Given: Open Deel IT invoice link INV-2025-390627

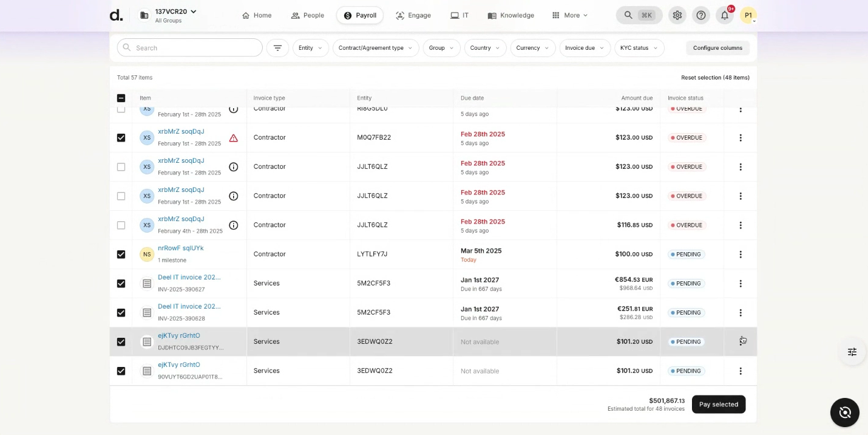Looking at the screenshot, I should (x=189, y=278).
